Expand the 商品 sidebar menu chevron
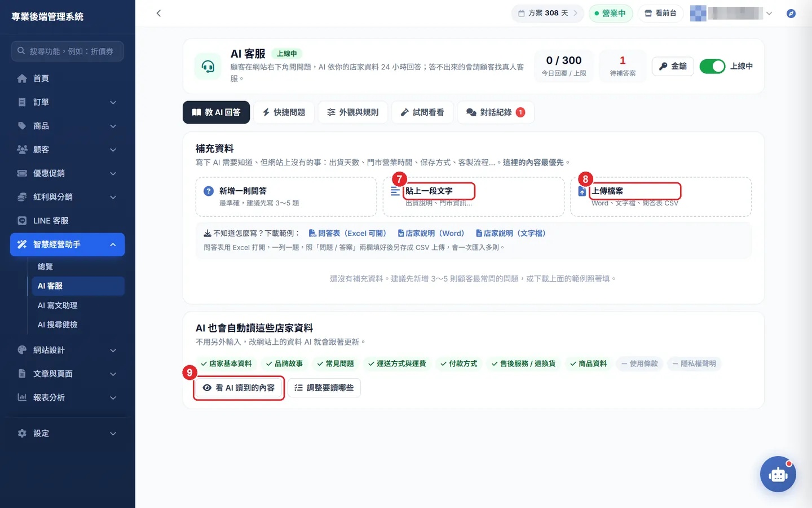The width and height of the screenshot is (812, 508). point(113,126)
